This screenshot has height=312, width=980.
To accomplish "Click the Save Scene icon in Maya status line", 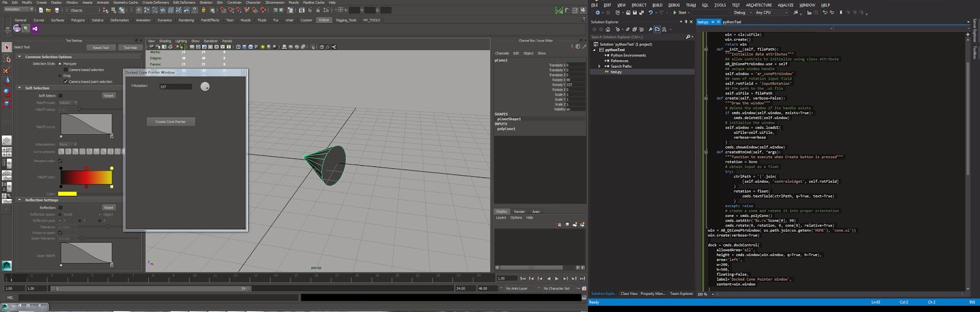I will click(56, 10).
